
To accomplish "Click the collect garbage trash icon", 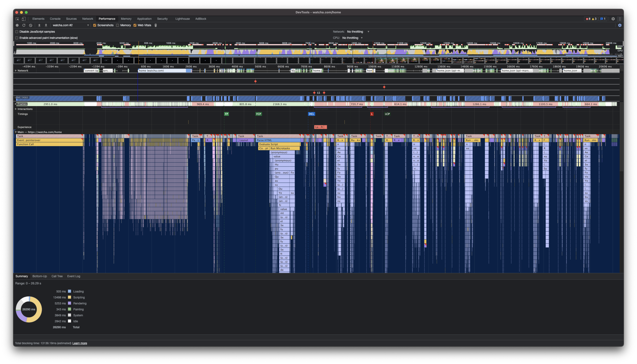I will pos(156,25).
